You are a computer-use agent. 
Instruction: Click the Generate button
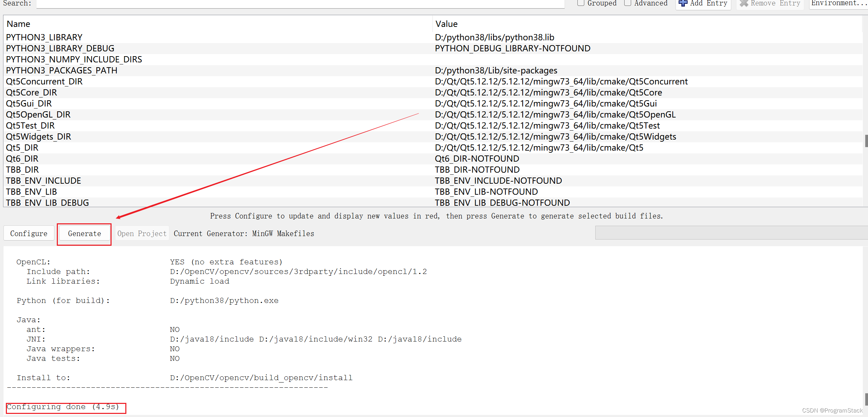(x=84, y=233)
